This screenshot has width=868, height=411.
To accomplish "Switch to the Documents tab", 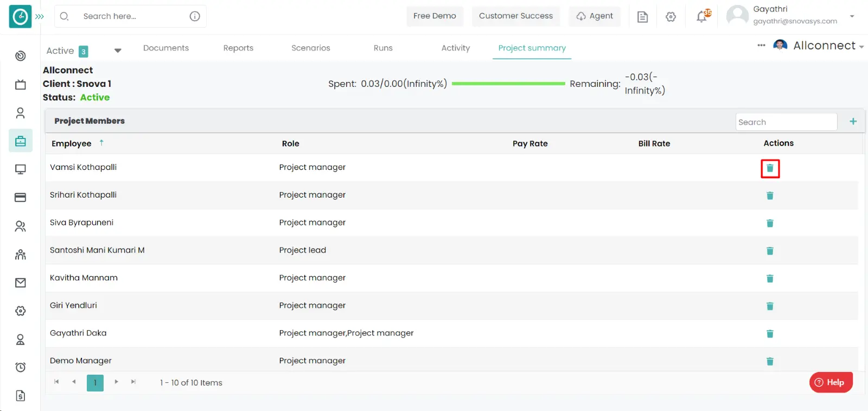I will coord(166,48).
